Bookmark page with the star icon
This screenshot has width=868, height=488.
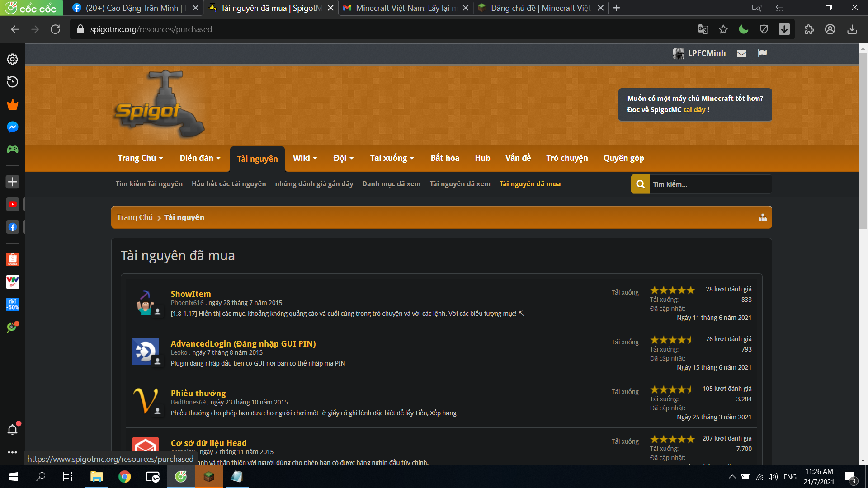click(x=723, y=29)
